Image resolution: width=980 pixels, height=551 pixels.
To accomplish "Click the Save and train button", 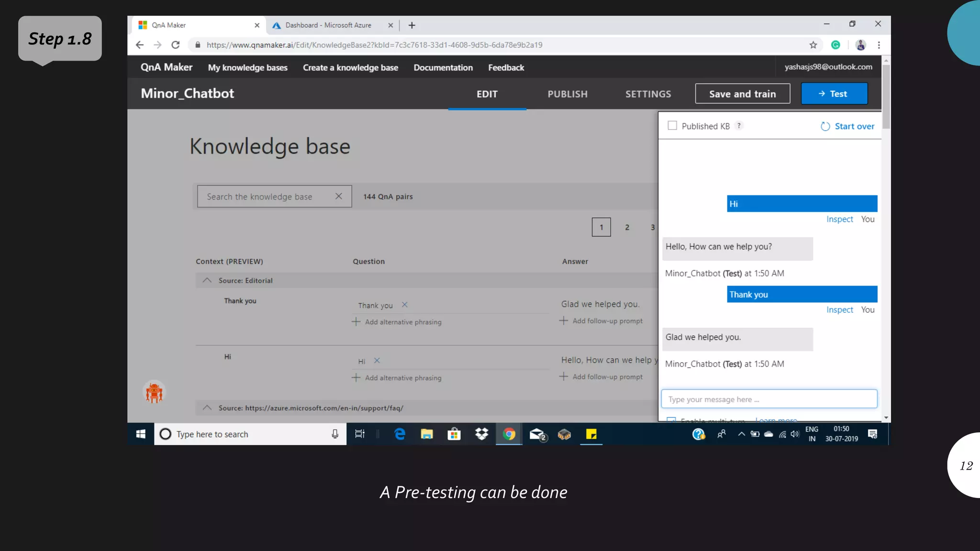I will 742,94.
